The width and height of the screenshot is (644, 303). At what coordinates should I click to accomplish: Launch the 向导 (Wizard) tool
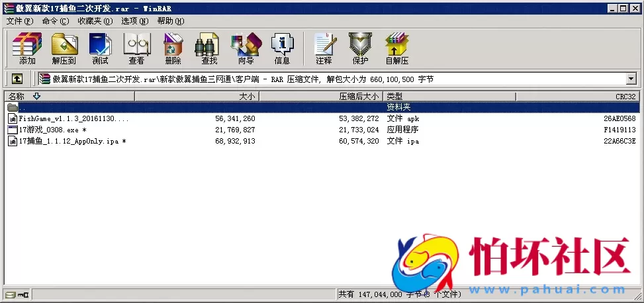point(246,48)
